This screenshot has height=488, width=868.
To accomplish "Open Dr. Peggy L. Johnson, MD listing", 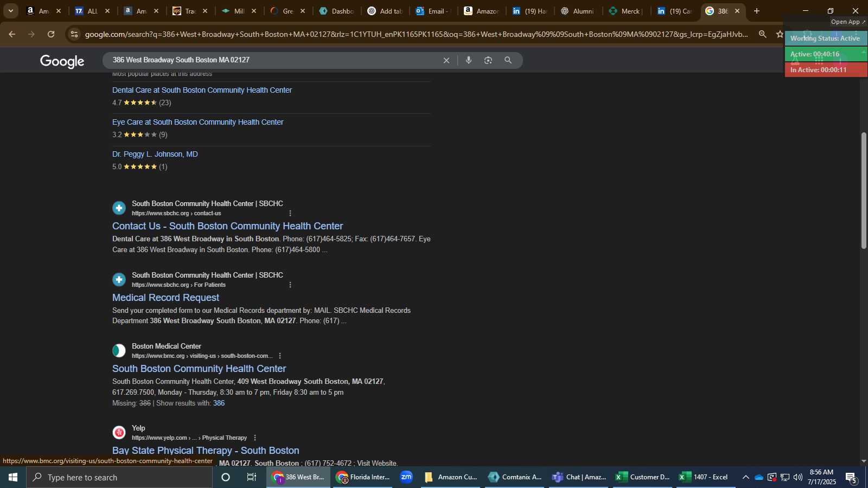I will click(155, 155).
